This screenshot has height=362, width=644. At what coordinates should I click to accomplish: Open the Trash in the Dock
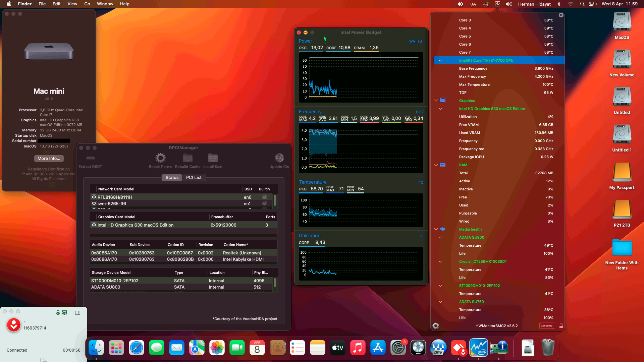point(548,348)
